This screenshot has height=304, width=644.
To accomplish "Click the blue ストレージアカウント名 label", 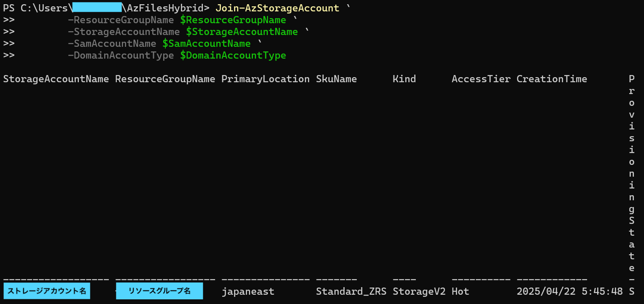I will (x=47, y=291).
